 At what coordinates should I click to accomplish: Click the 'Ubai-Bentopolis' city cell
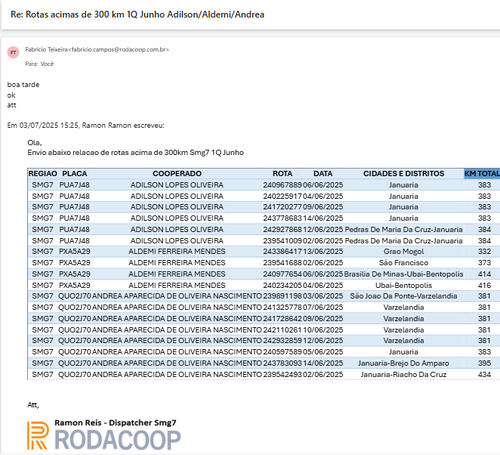[404, 286]
